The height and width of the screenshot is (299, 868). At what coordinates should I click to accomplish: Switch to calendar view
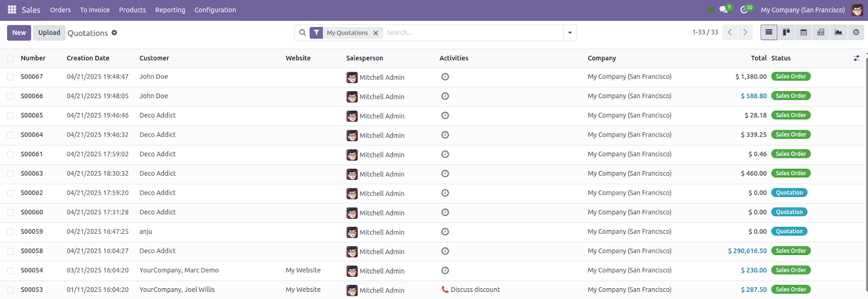coord(803,33)
